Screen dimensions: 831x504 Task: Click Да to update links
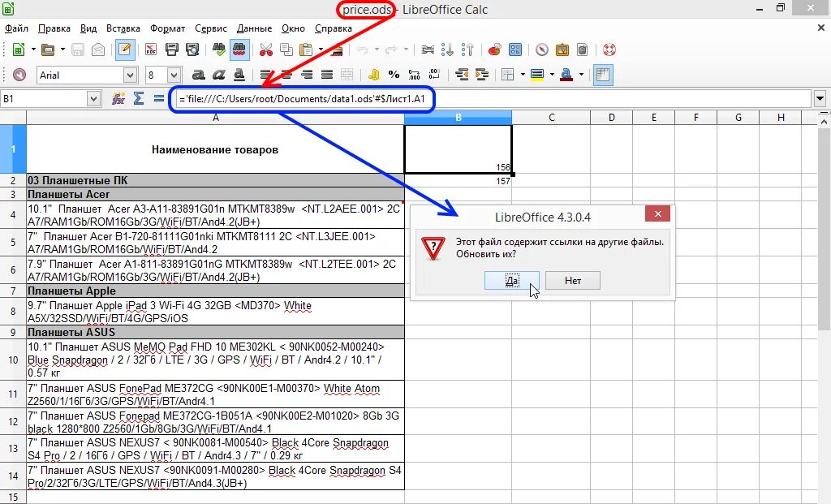512,280
